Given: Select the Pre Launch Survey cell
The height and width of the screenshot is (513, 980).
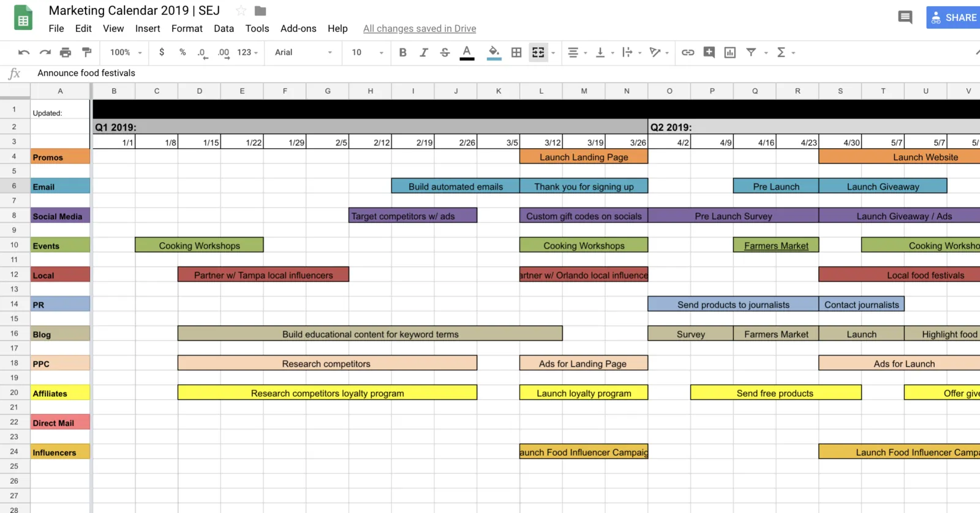Looking at the screenshot, I should 733,216.
